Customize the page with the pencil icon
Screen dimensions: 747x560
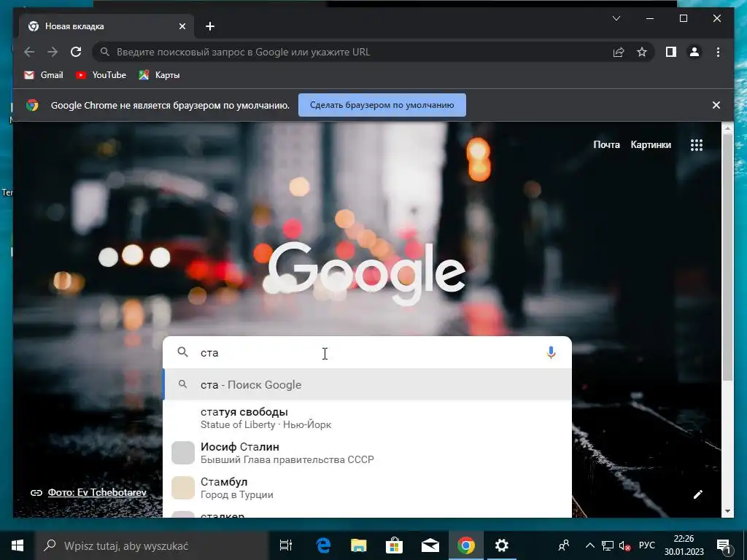(x=698, y=494)
